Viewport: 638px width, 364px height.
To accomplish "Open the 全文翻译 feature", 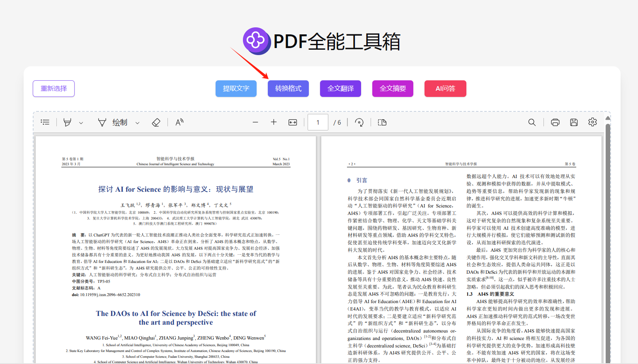I will (340, 89).
